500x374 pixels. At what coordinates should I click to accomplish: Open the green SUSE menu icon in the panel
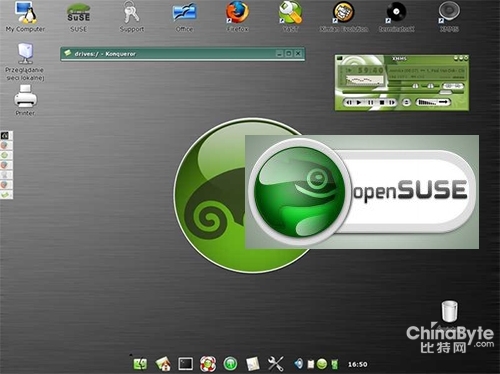tap(140, 364)
